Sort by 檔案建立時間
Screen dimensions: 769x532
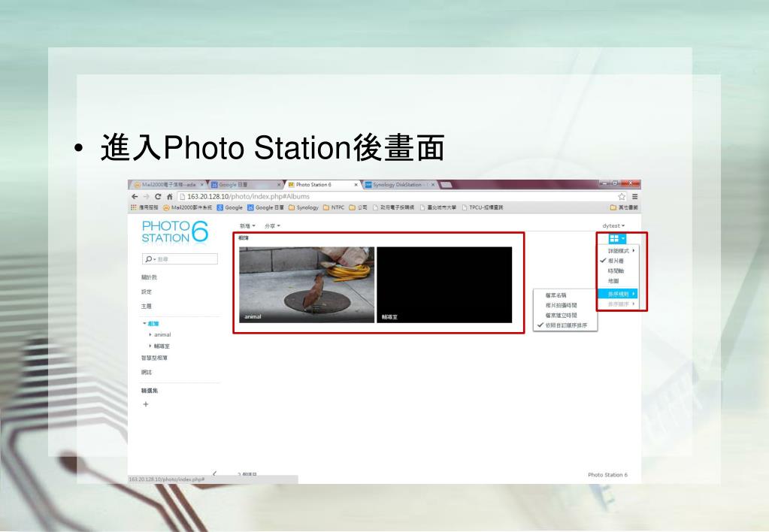coord(565,316)
